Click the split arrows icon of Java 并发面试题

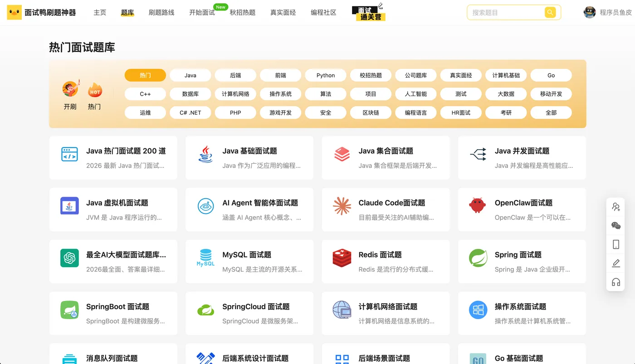click(478, 154)
